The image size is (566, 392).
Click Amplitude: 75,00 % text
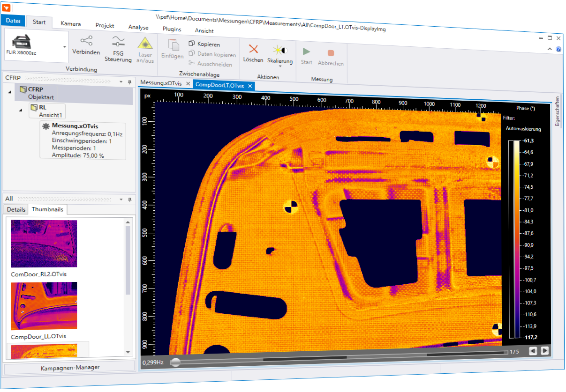pyautogui.click(x=78, y=155)
